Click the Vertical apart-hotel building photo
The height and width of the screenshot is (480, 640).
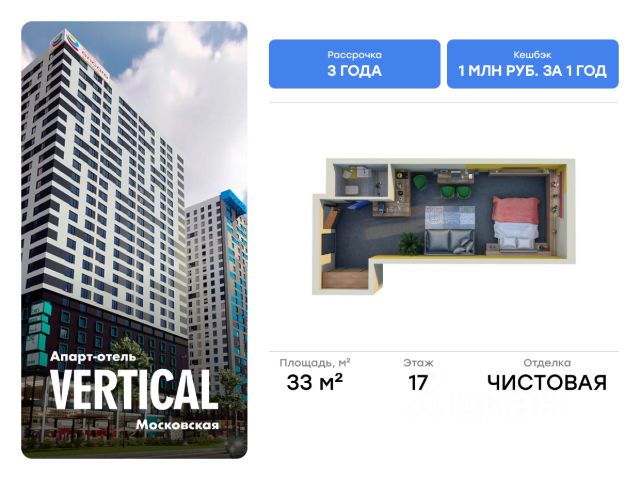point(134,240)
